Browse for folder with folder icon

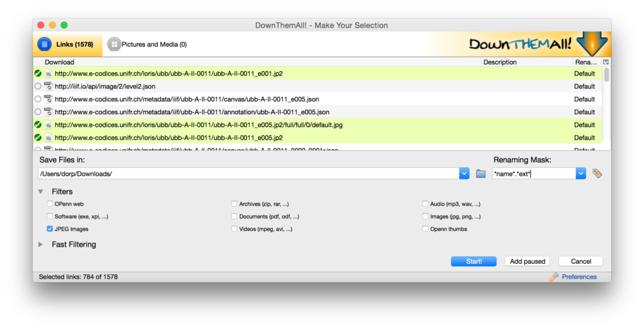(480, 174)
